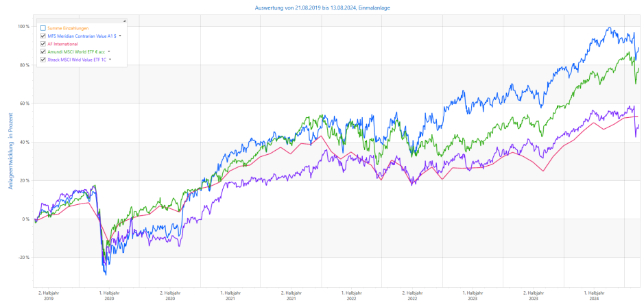Click the green 'Amundi MSCI World ETF' legend text

(76, 51)
